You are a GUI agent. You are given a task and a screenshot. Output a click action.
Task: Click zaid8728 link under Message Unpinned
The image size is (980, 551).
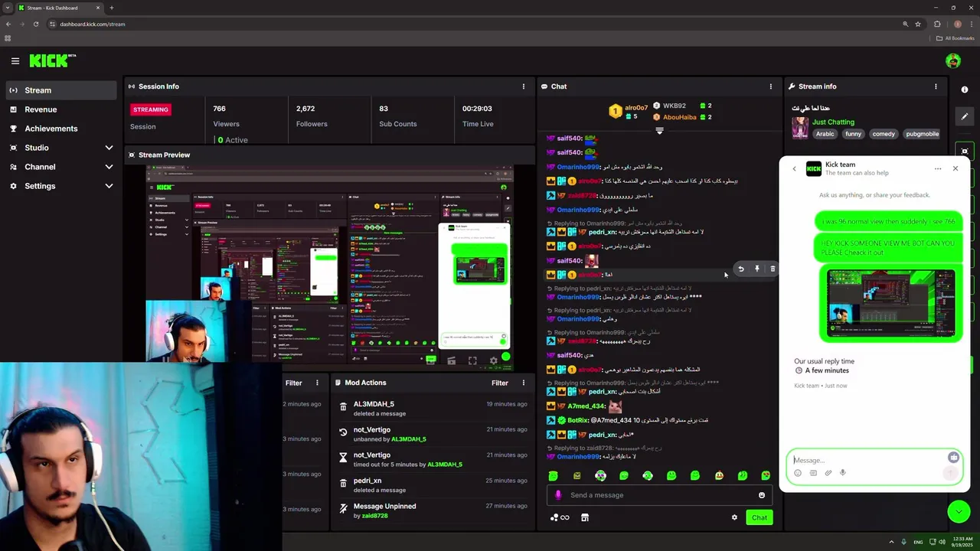pyautogui.click(x=374, y=516)
